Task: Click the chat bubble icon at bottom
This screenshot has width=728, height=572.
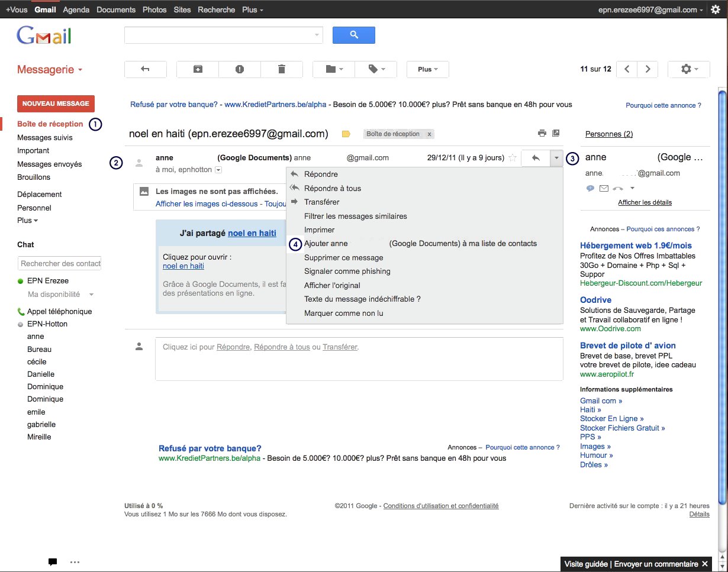Action: 52,561
